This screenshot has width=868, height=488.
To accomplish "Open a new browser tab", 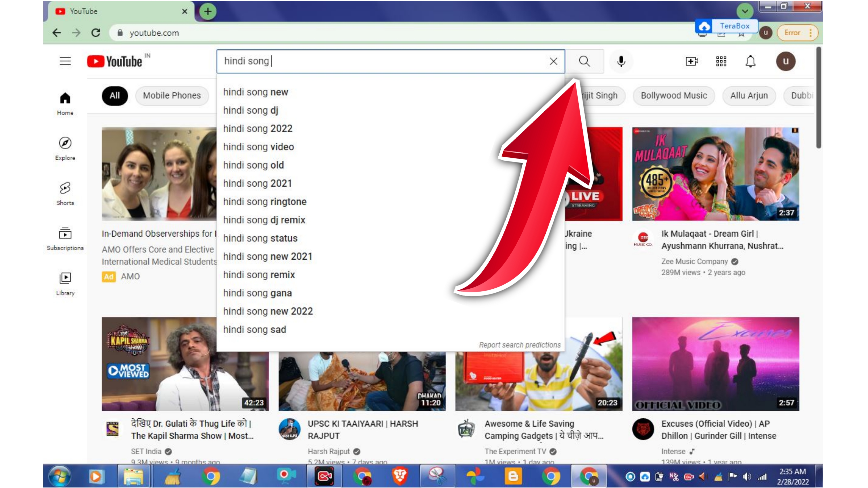I will (x=208, y=11).
